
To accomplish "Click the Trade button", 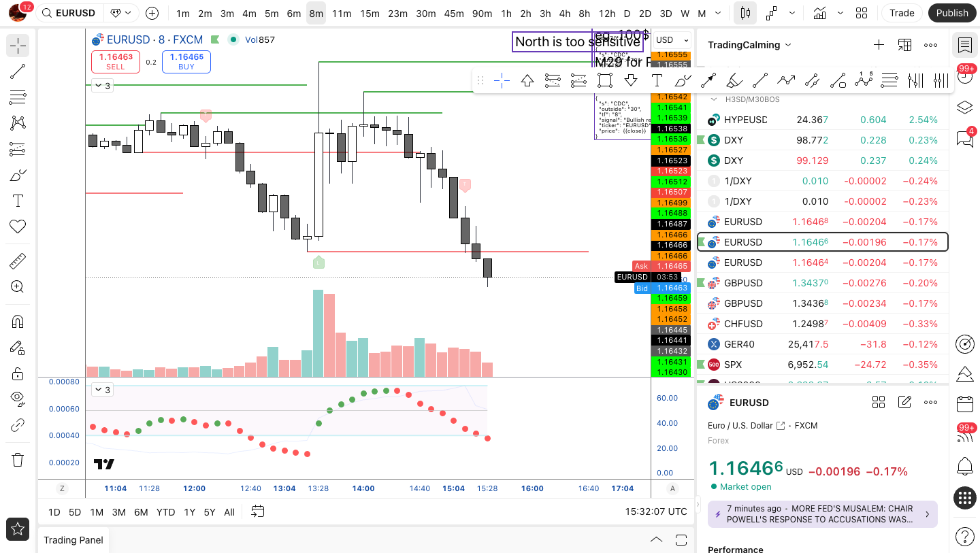I will (x=902, y=13).
